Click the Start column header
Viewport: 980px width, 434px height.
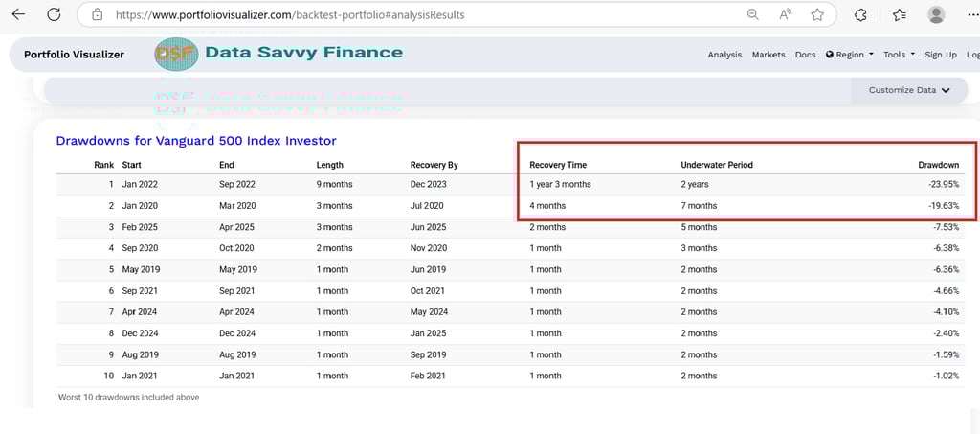click(132, 165)
